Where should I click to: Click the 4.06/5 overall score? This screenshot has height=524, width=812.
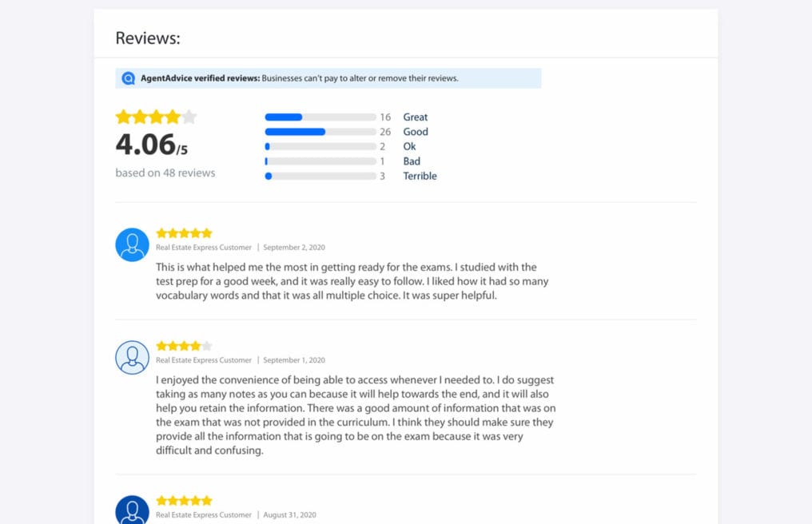pyautogui.click(x=151, y=145)
